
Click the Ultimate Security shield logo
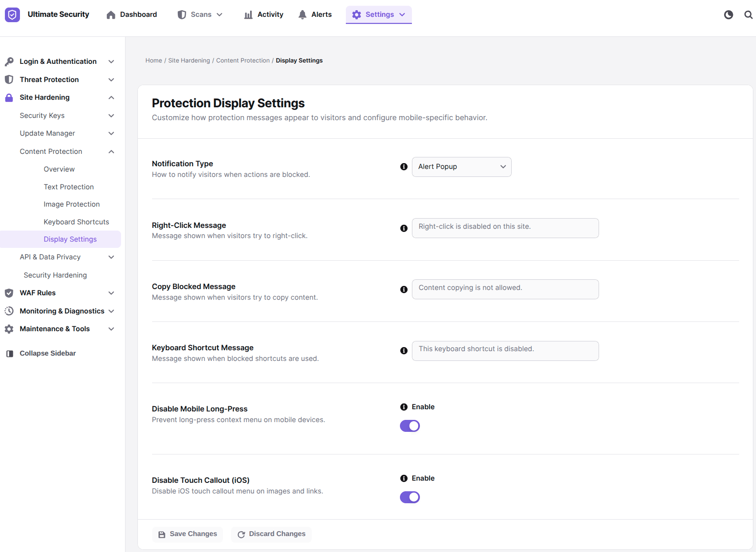(12, 15)
